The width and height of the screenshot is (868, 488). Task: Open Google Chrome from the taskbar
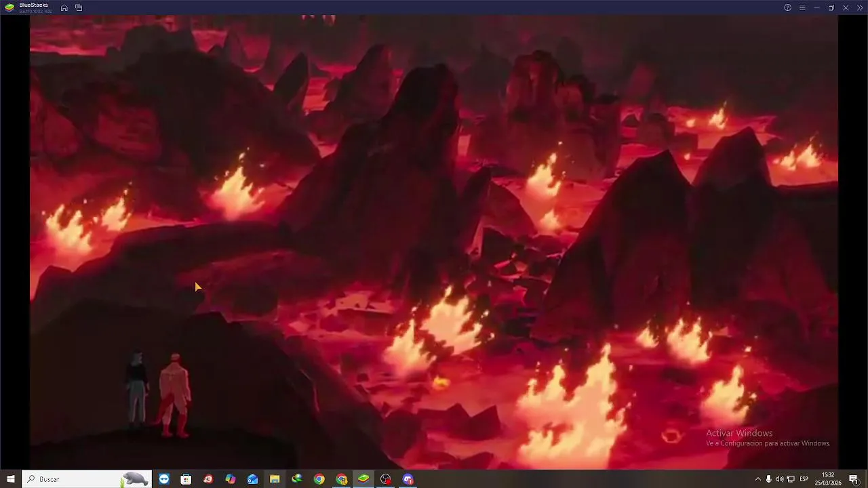pos(319,479)
